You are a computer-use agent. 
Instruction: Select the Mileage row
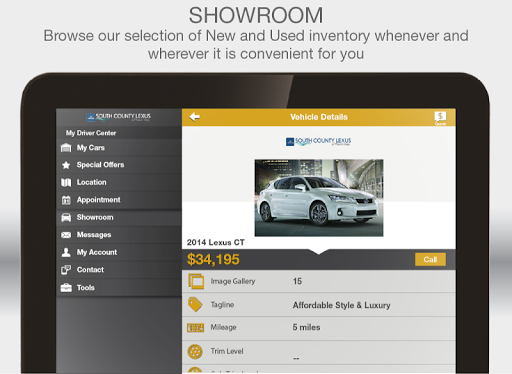pyautogui.click(x=319, y=328)
